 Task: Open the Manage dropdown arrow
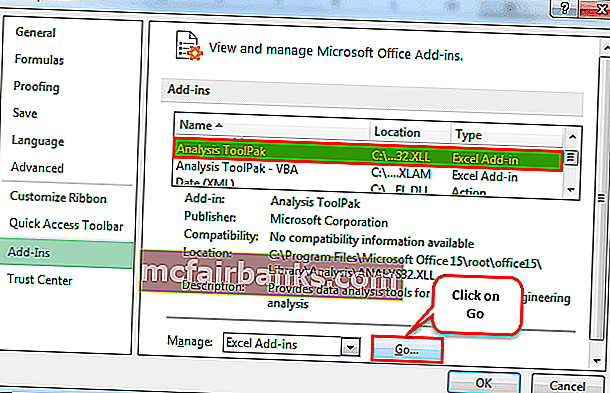(351, 347)
